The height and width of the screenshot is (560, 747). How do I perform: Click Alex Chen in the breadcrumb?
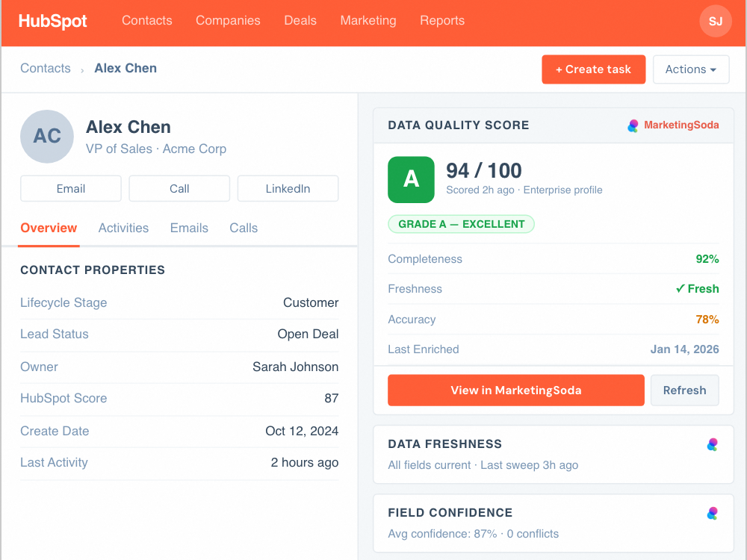125,68
